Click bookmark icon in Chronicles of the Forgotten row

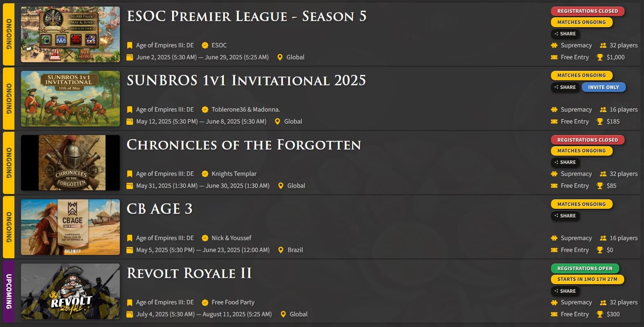click(x=130, y=174)
